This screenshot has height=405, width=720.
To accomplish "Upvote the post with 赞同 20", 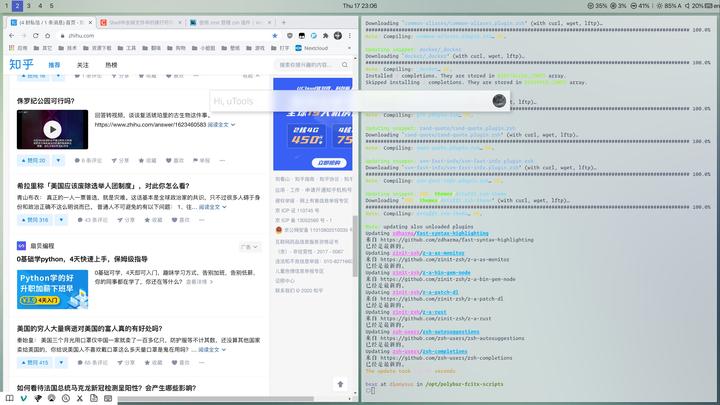I will tap(34, 160).
